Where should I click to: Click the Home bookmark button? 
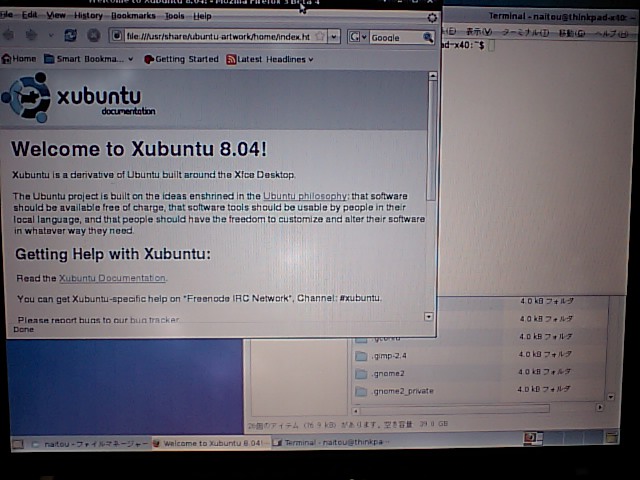point(19,59)
